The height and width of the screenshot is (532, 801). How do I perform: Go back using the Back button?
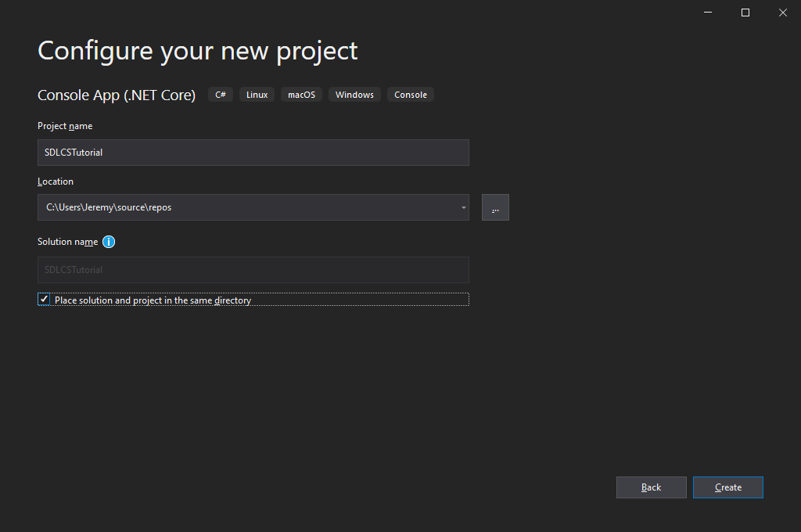click(651, 487)
